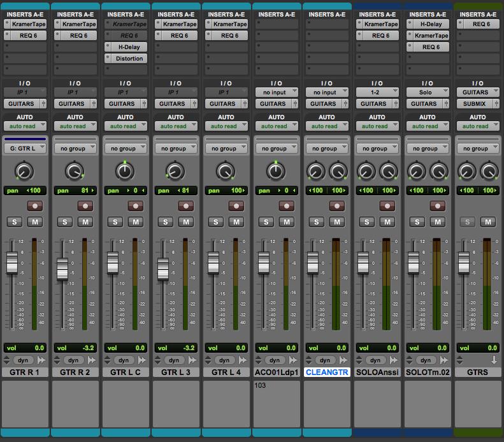
Task: Open H-Delay plugin on GTR L C
Action: pyautogui.click(x=129, y=47)
